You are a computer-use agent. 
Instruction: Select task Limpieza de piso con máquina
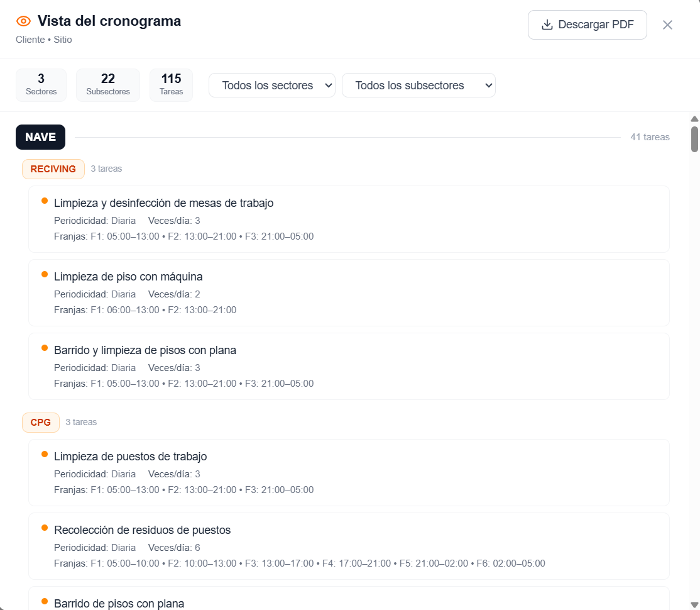(x=349, y=292)
